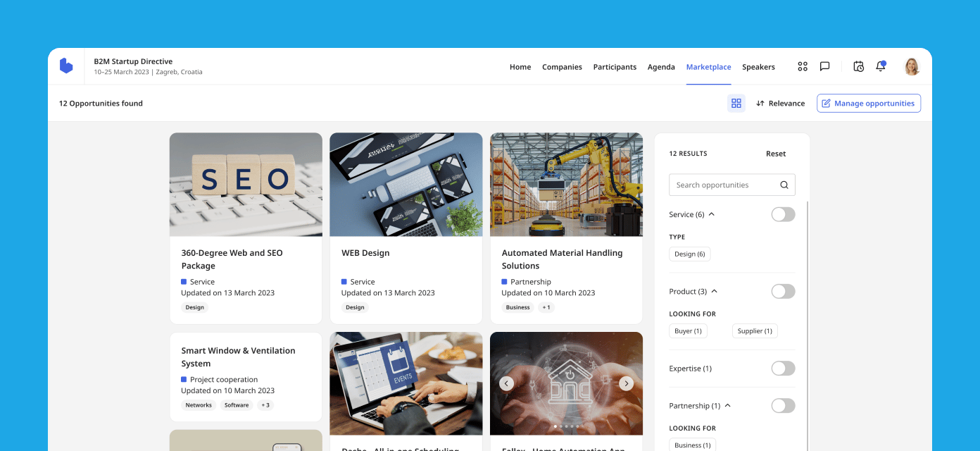Click the Manage opportunities button
The height and width of the screenshot is (451, 980).
(x=869, y=104)
